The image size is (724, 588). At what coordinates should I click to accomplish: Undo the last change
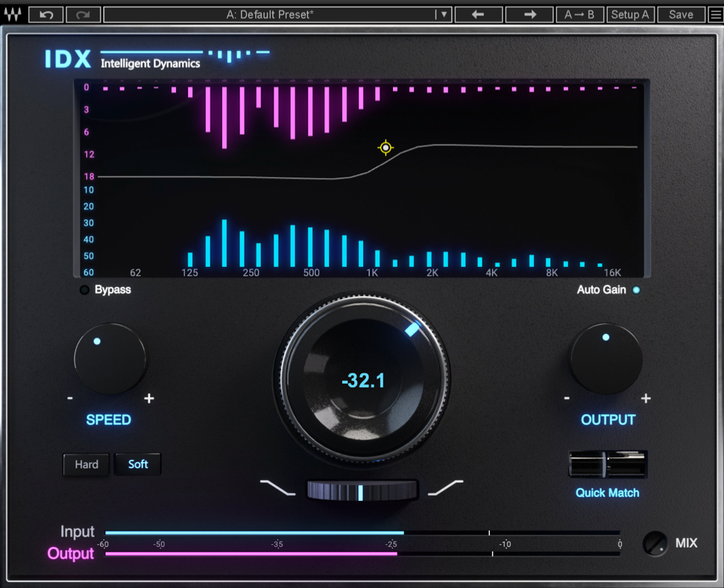pyautogui.click(x=45, y=13)
